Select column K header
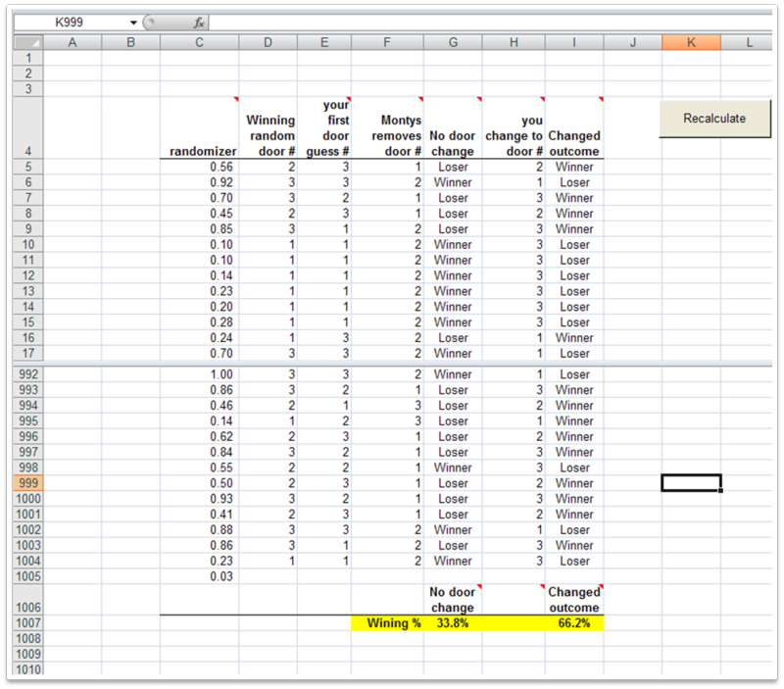784x689 pixels. pos(692,42)
